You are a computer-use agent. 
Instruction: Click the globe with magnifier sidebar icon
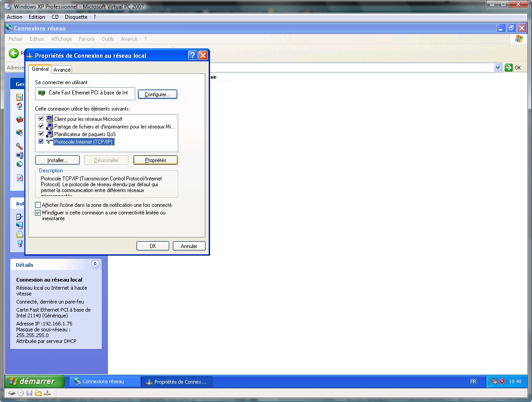[20, 164]
